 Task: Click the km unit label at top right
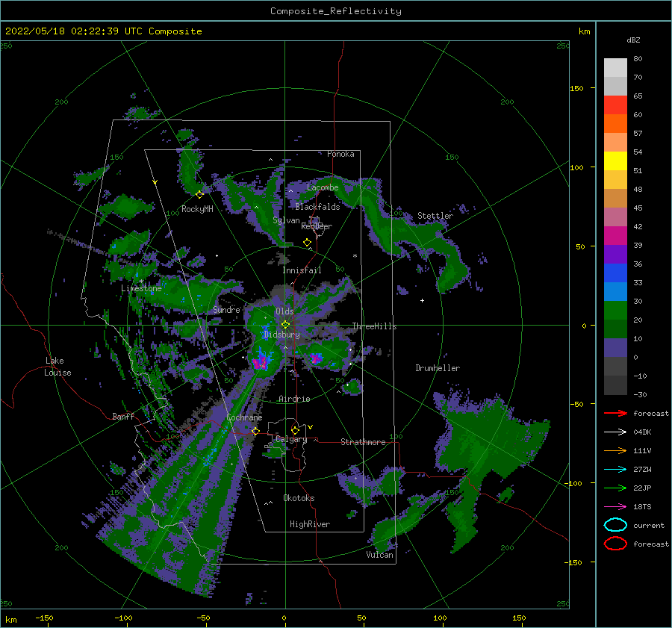point(584,31)
